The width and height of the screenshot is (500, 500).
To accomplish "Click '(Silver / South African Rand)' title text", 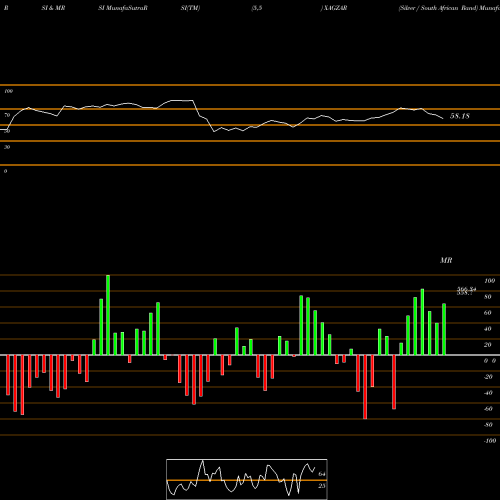I will [438, 8].
